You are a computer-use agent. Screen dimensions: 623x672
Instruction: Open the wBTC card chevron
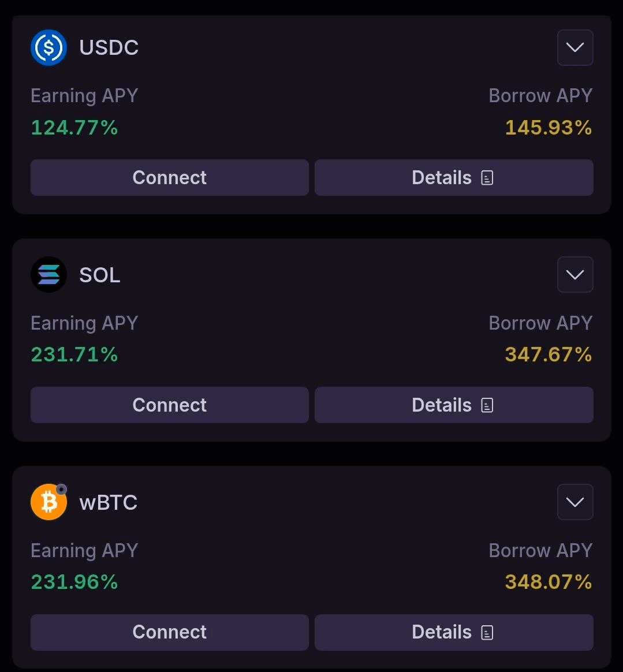[574, 502]
